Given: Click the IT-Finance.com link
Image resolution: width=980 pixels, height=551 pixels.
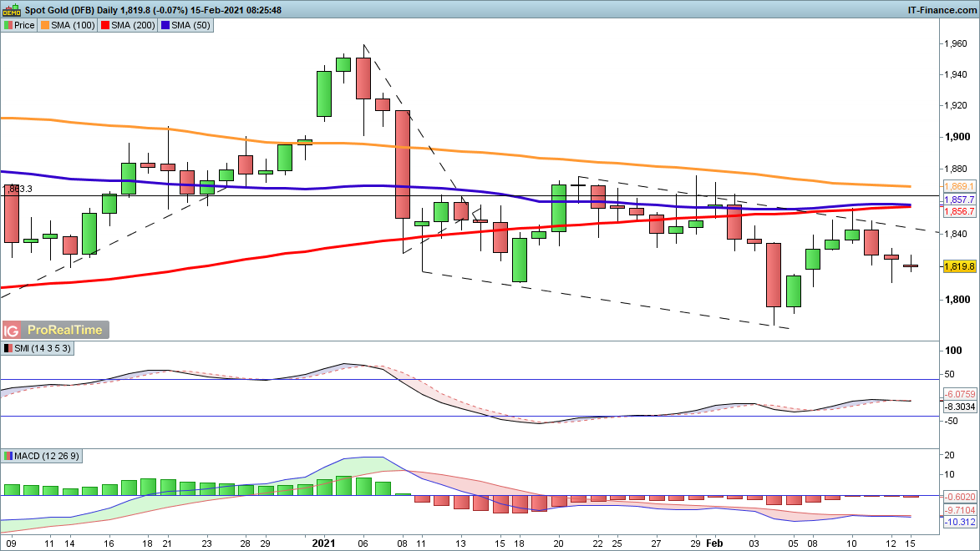Looking at the screenshot, I should (x=942, y=9).
